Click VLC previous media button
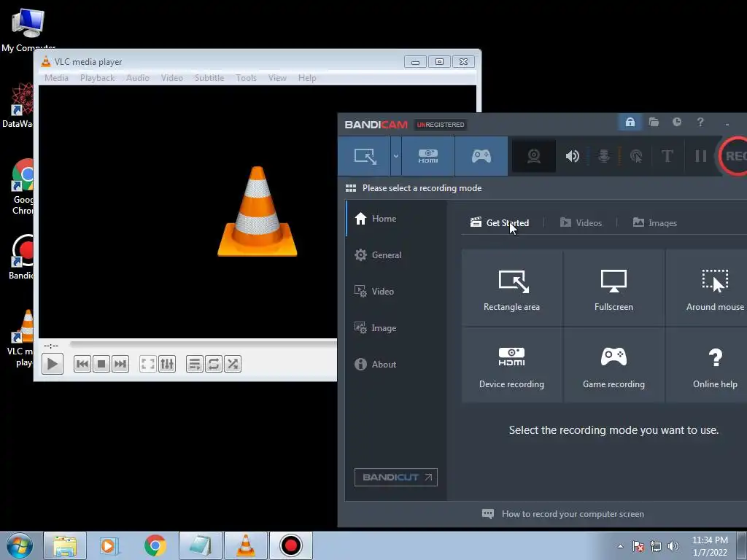Viewport: 747px width, 560px height. (82, 365)
